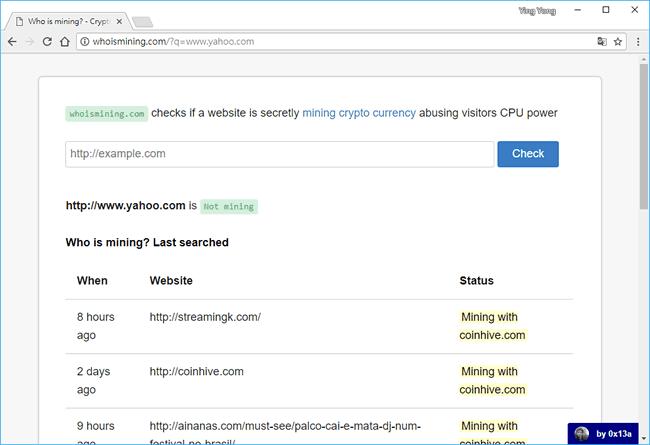
Task: Click the author avatar in 0x13a badge
Action: click(x=582, y=434)
